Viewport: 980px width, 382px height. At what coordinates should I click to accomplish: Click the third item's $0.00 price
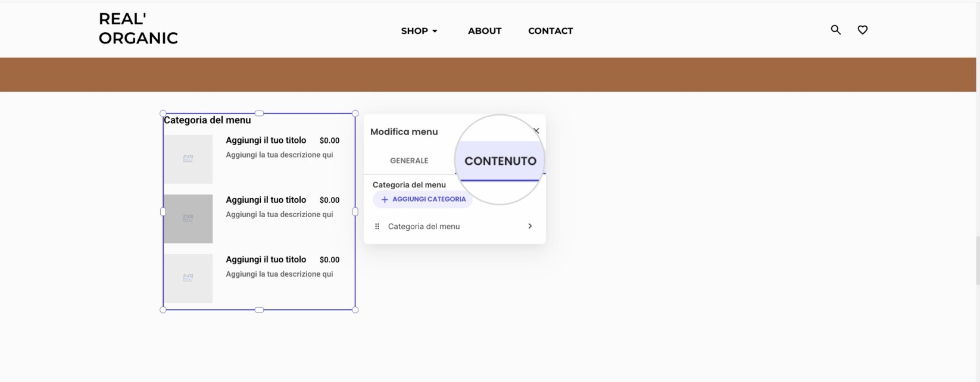pyautogui.click(x=329, y=259)
